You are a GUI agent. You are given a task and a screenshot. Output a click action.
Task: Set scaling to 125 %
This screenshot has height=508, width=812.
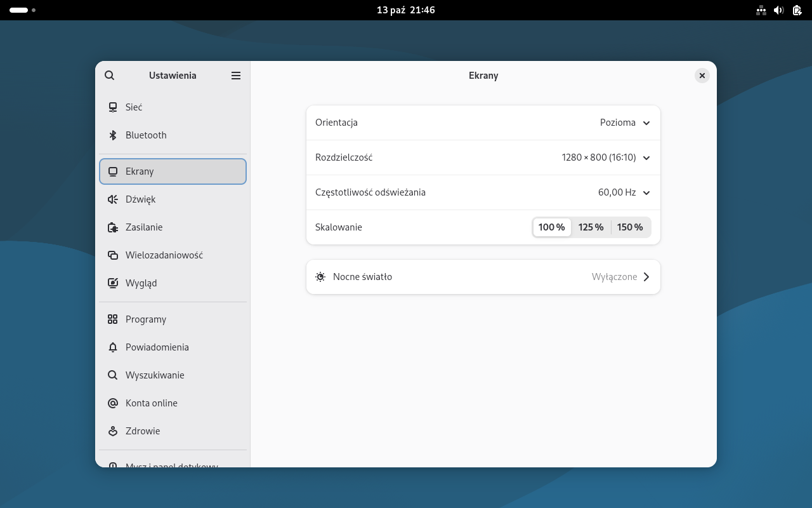[591, 227]
